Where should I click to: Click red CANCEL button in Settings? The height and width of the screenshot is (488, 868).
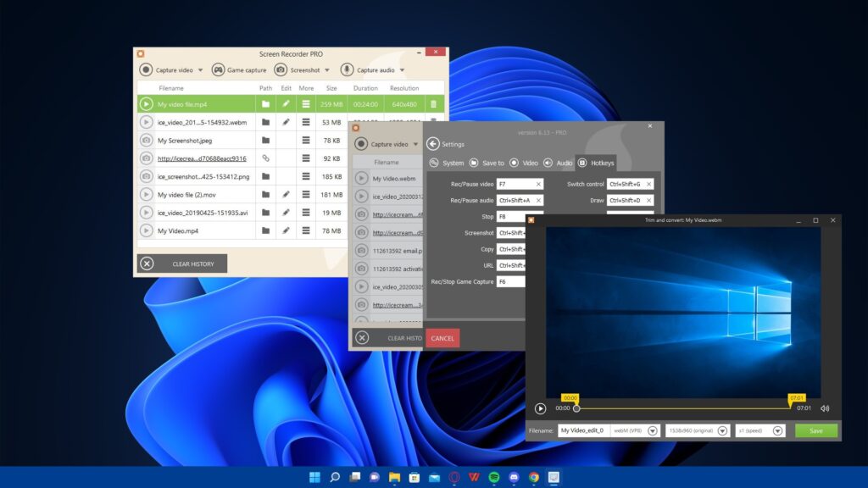pos(442,338)
